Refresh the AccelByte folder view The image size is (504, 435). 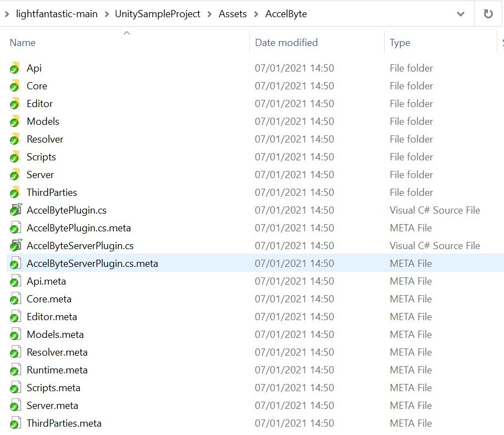tap(488, 14)
